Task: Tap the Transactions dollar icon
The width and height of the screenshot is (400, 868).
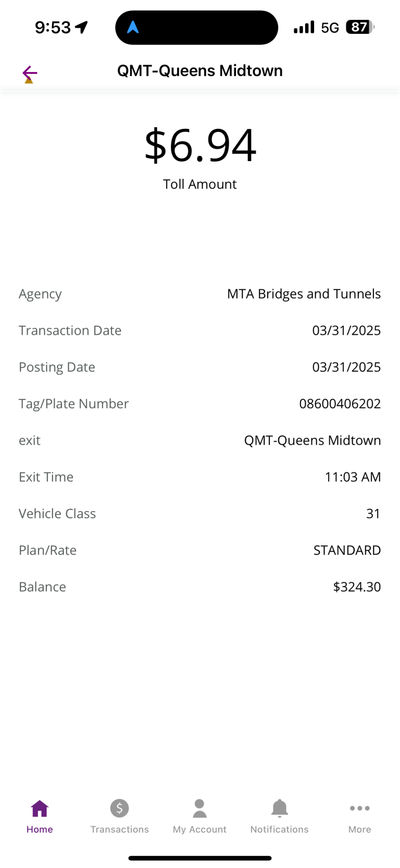Action: tap(119, 809)
